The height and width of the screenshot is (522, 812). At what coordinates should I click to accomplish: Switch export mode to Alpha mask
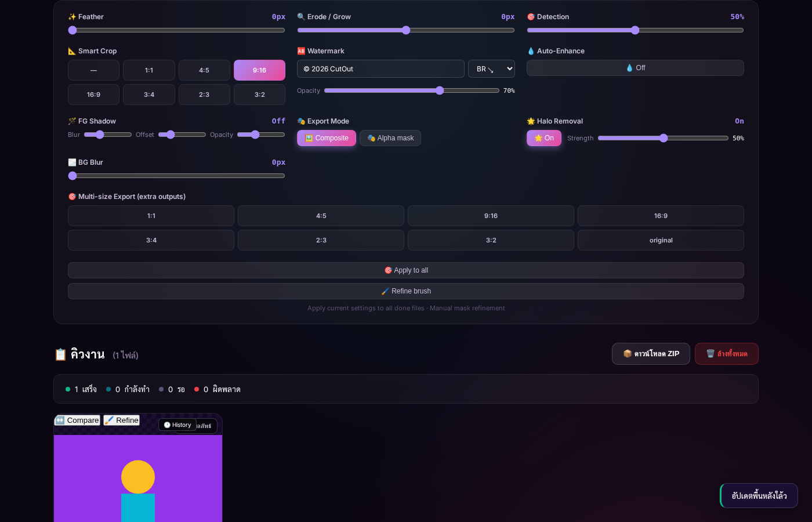(390, 138)
